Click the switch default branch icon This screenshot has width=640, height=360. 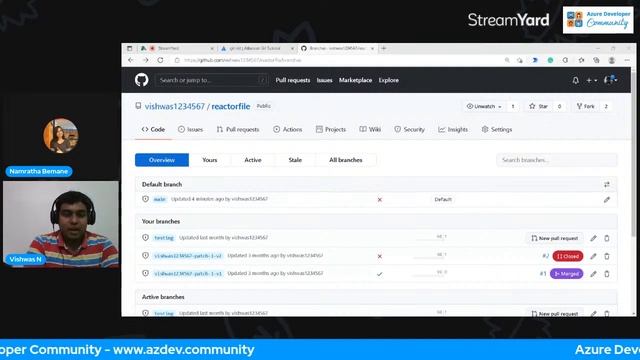coord(607,184)
